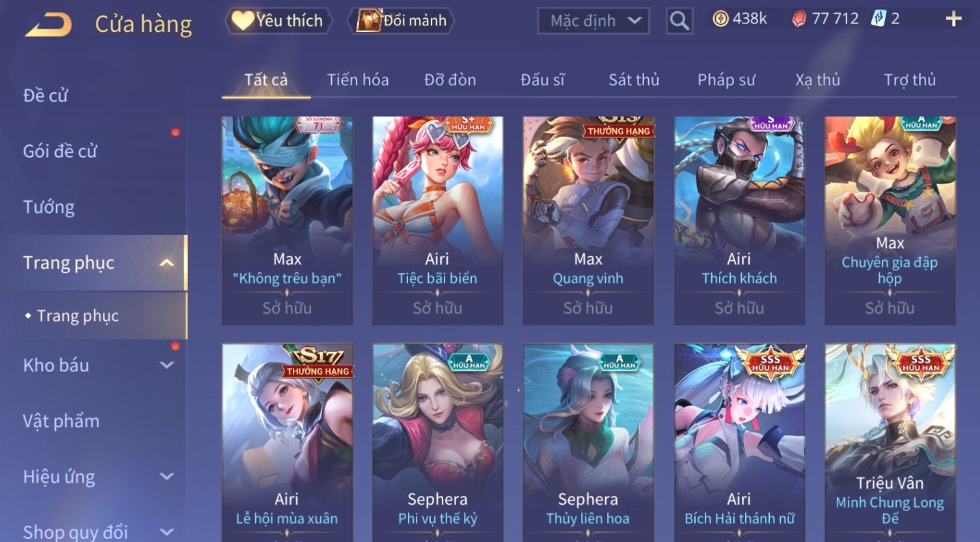The height and width of the screenshot is (542, 980).
Task: Go to Gói đề cử section
Action: [60, 152]
